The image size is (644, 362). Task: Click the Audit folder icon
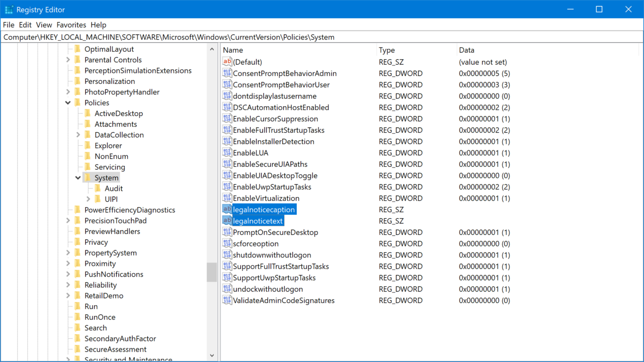click(x=98, y=188)
